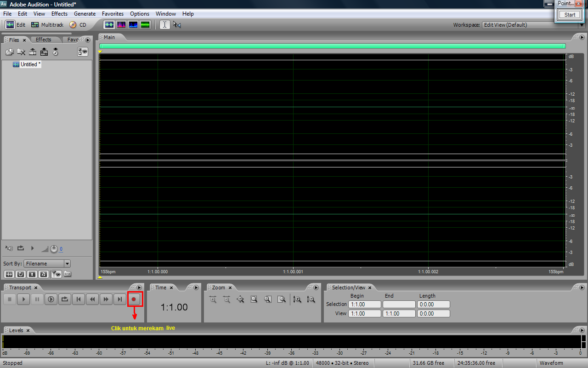Toggle Loop Mode in the Transport panel
This screenshot has height=368, width=588.
click(x=64, y=299)
